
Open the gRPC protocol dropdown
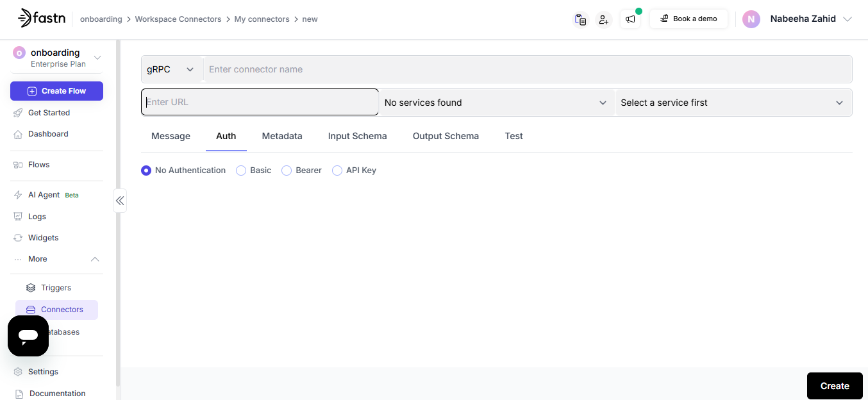coord(170,69)
